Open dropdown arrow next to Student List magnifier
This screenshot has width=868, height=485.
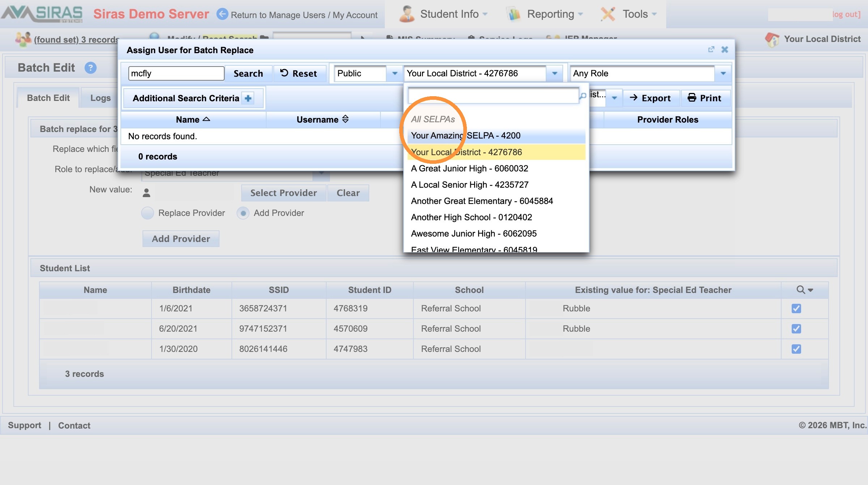pyautogui.click(x=810, y=290)
